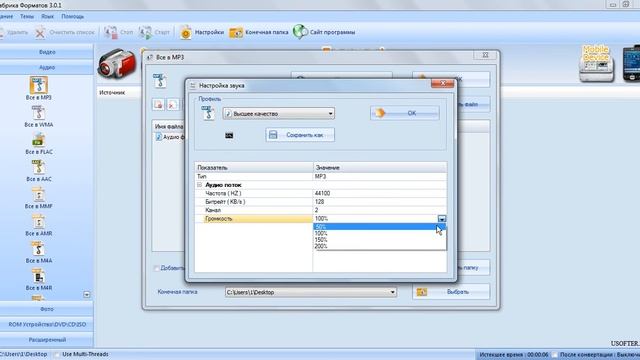Choose 50% in the volume list

point(380,227)
